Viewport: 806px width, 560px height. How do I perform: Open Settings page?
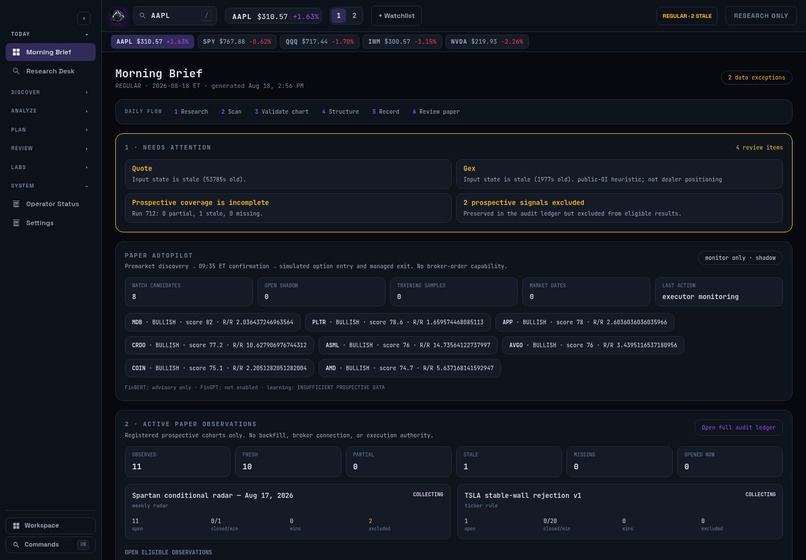click(x=50, y=223)
